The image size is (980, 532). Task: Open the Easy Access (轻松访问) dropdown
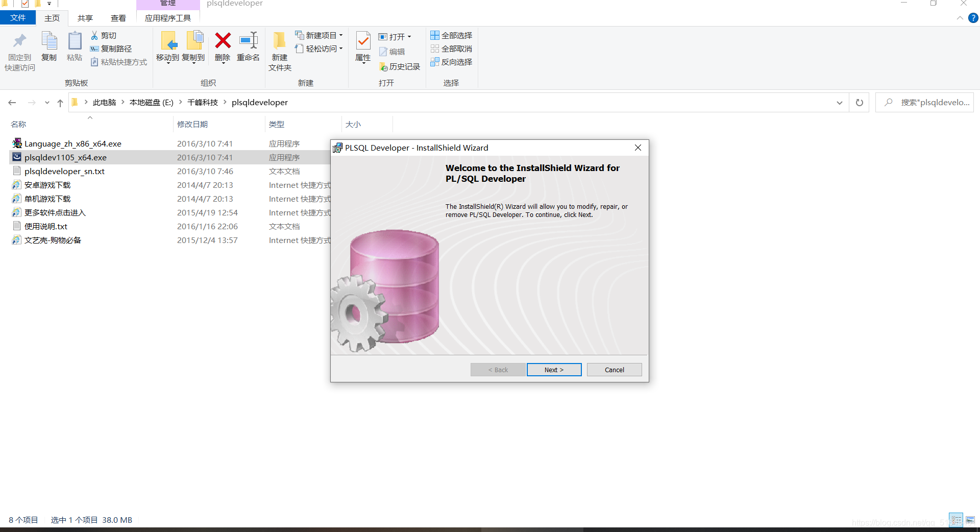[x=319, y=49]
